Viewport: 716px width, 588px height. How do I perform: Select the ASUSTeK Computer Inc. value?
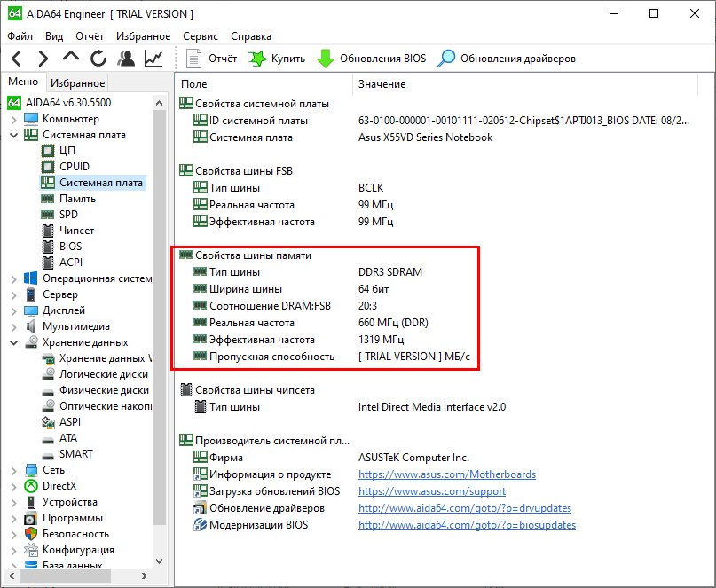coord(413,458)
